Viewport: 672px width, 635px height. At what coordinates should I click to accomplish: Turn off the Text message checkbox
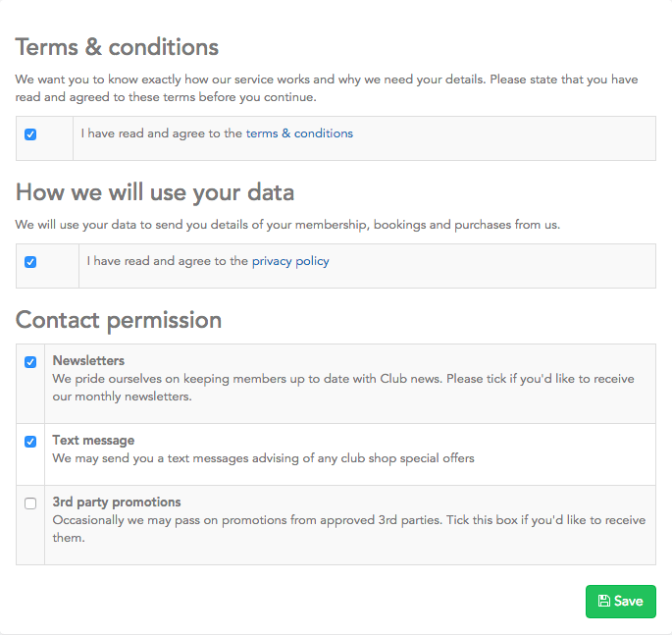[x=30, y=442]
